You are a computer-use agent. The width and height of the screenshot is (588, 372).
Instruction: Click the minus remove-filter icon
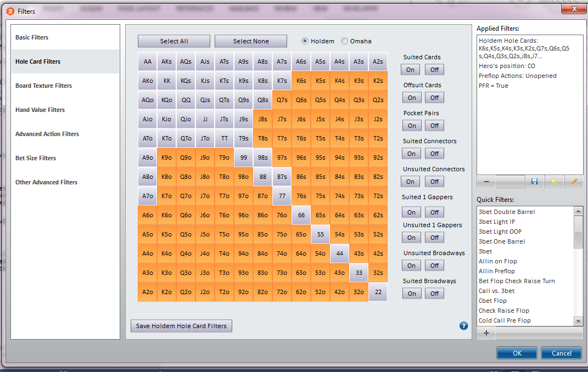(x=486, y=181)
